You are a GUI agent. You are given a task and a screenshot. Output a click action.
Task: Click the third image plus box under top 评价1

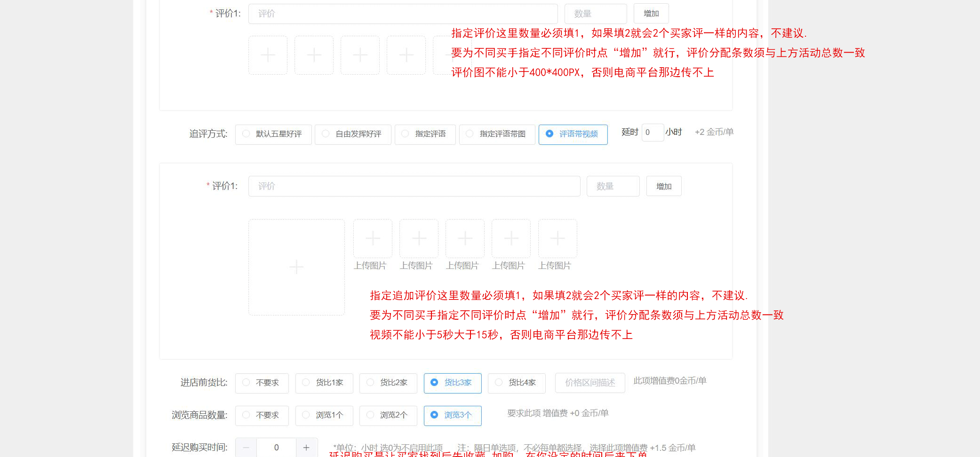360,55
